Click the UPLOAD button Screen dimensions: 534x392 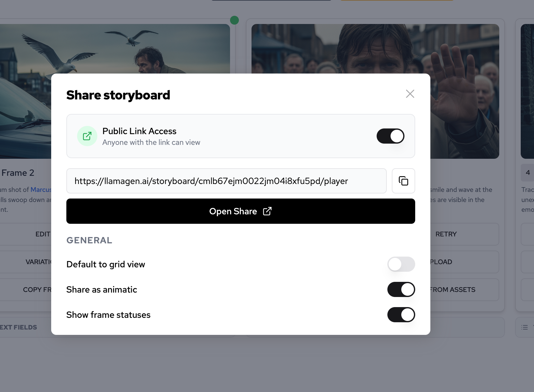click(x=442, y=262)
